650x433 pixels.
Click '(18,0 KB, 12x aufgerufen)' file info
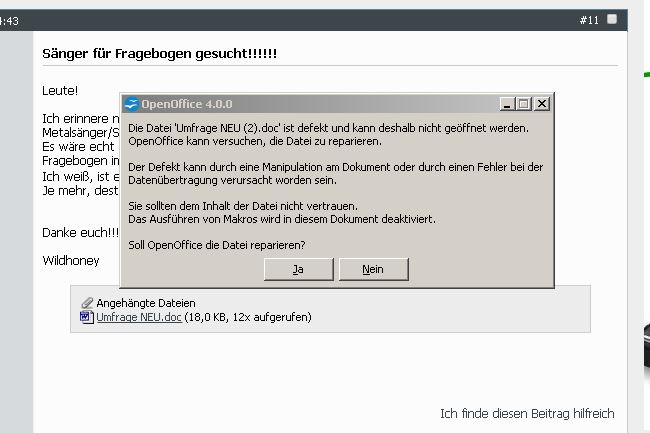pyautogui.click(x=248, y=317)
